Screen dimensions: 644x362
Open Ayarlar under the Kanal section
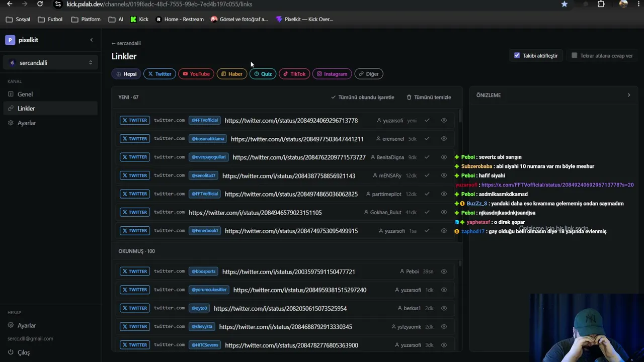point(50,123)
